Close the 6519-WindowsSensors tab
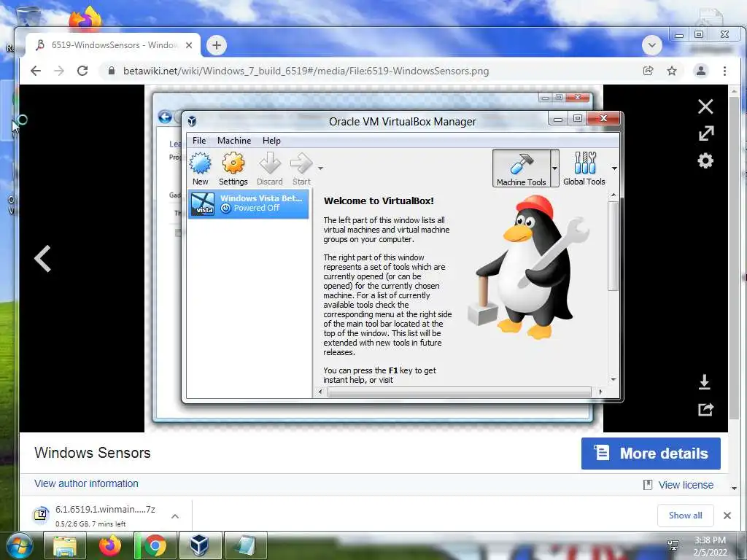This screenshot has height=560, width=747. pos(189,45)
